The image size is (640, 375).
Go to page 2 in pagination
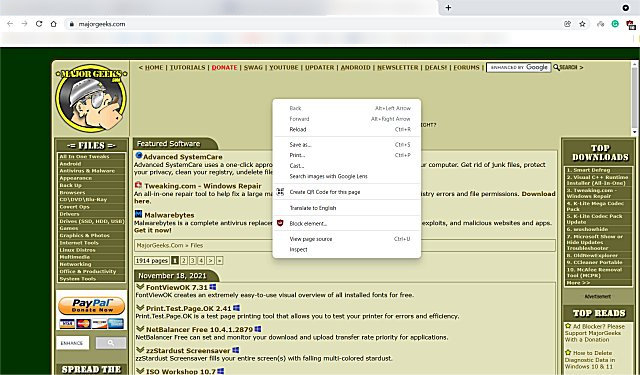coord(184,260)
